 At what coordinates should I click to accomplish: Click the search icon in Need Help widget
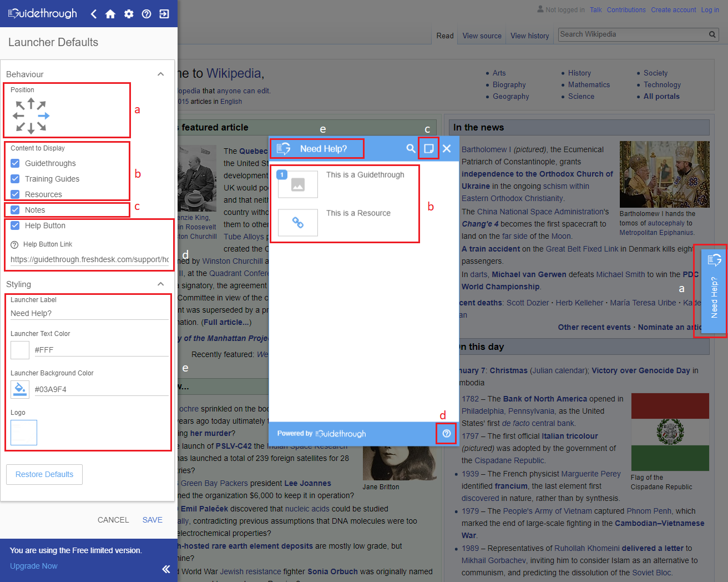[411, 148]
